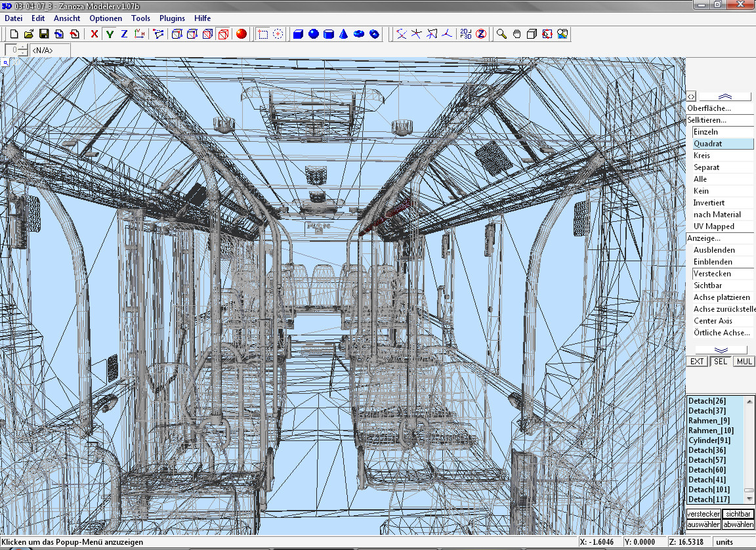Create a blue cylinder primitive
Screen dimensions: 756x550
click(x=328, y=33)
